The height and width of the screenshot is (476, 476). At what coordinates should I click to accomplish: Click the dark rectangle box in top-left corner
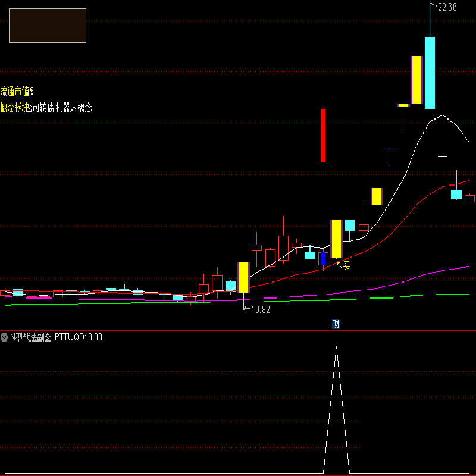[x=48, y=26]
